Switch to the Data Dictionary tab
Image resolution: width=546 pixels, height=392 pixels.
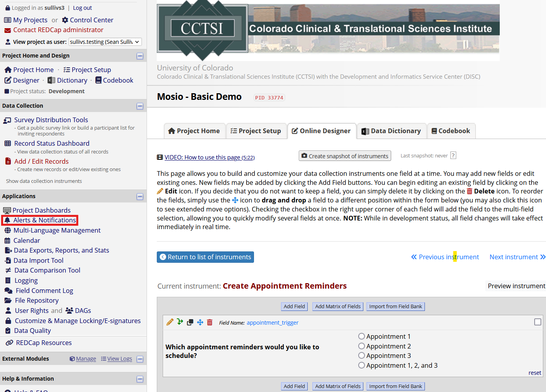[391, 131]
